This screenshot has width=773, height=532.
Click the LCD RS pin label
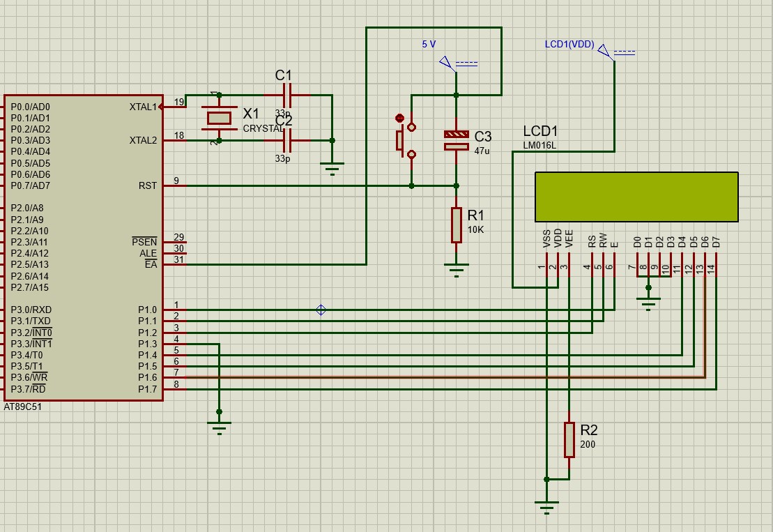592,241
